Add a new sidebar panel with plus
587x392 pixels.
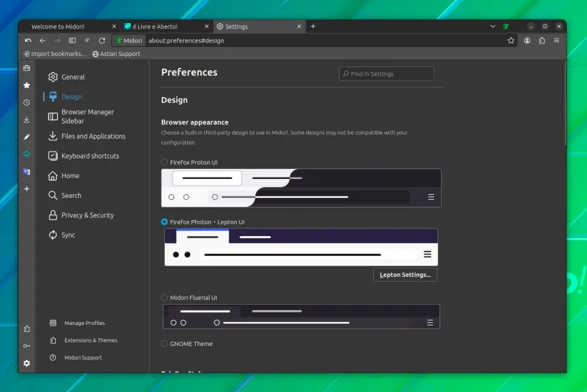27,189
